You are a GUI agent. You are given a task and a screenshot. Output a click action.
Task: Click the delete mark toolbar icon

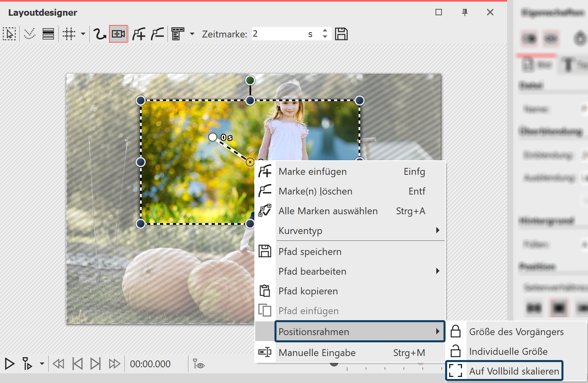pyautogui.click(x=157, y=34)
